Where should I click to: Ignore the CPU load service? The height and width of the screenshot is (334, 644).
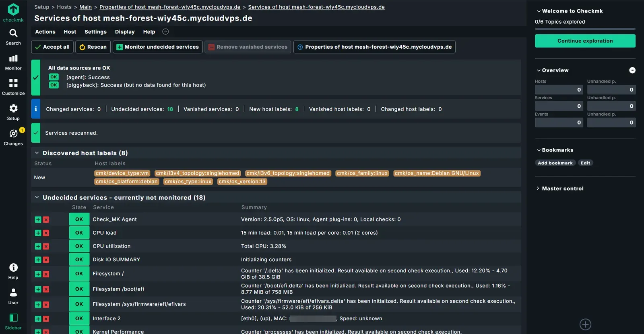coord(46,233)
